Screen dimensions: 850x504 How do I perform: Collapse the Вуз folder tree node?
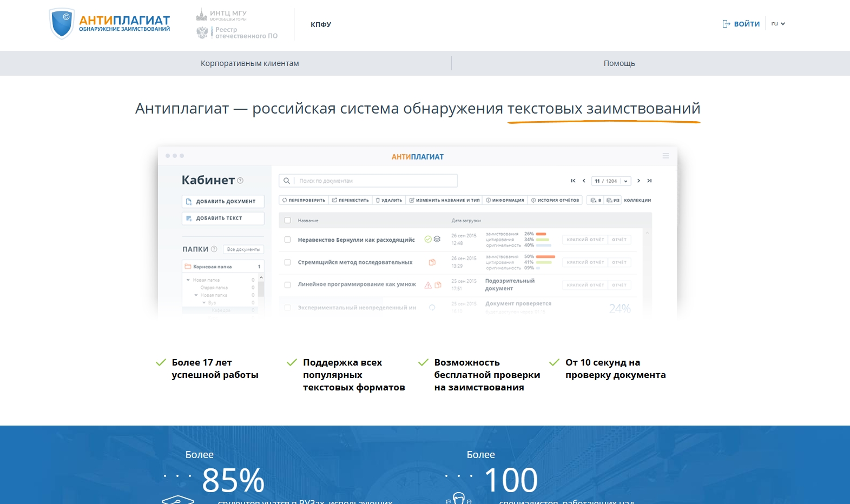[x=203, y=303]
